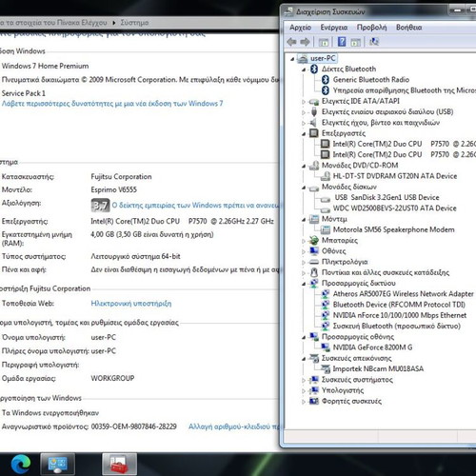Click the user-PC computer icon in tree
476x476 pixels.
click(x=303, y=58)
